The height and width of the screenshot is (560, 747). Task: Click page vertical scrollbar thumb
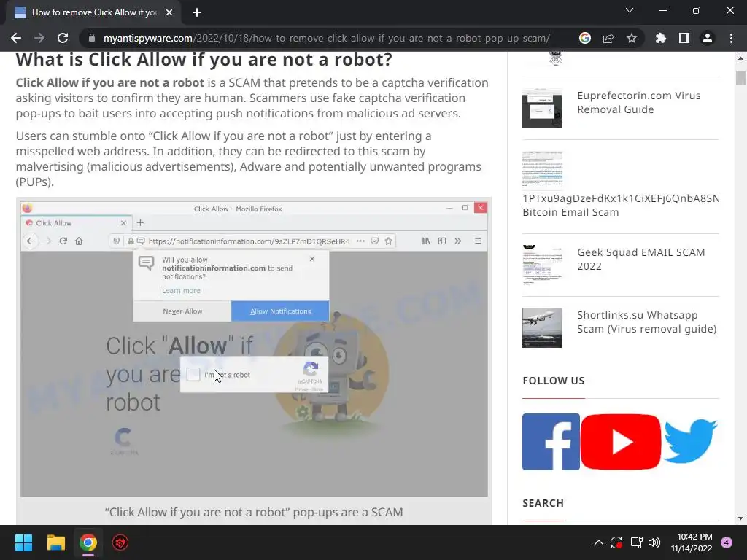(740, 77)
